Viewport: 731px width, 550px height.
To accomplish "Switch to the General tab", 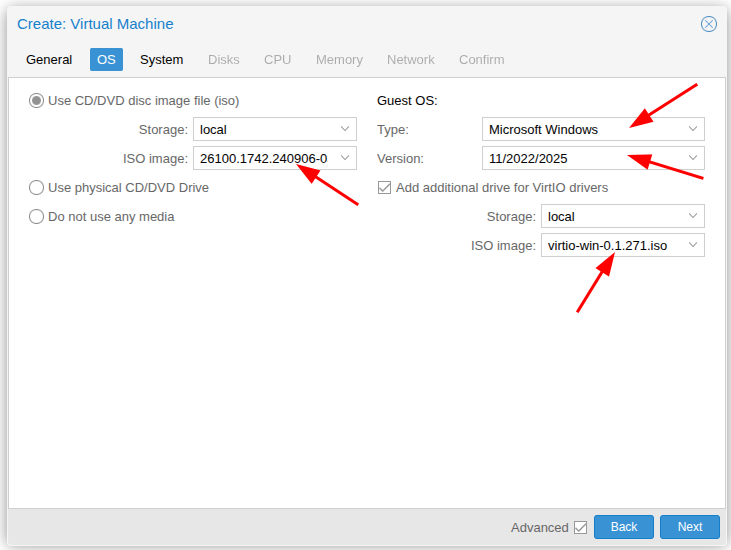I will pos(49,60).
